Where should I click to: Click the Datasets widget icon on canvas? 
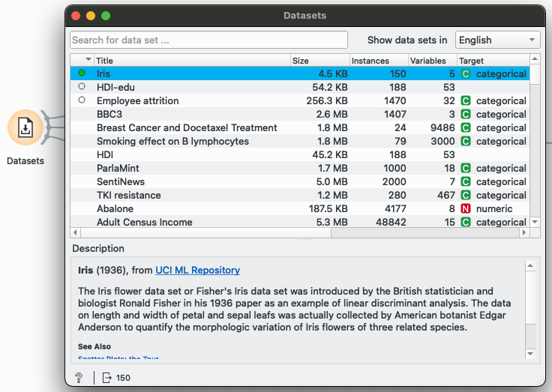coord(25,128)
